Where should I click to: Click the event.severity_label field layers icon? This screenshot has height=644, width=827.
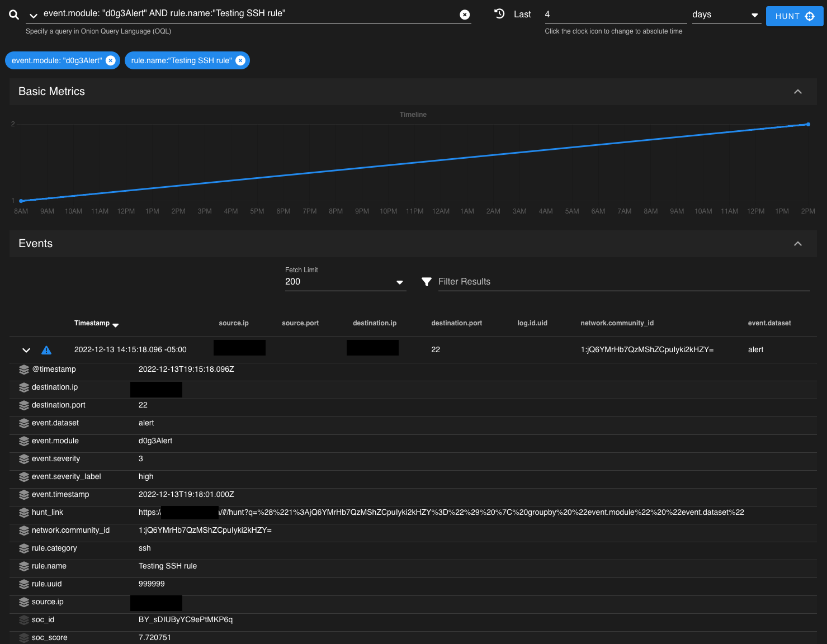click(x=24, y=477)
